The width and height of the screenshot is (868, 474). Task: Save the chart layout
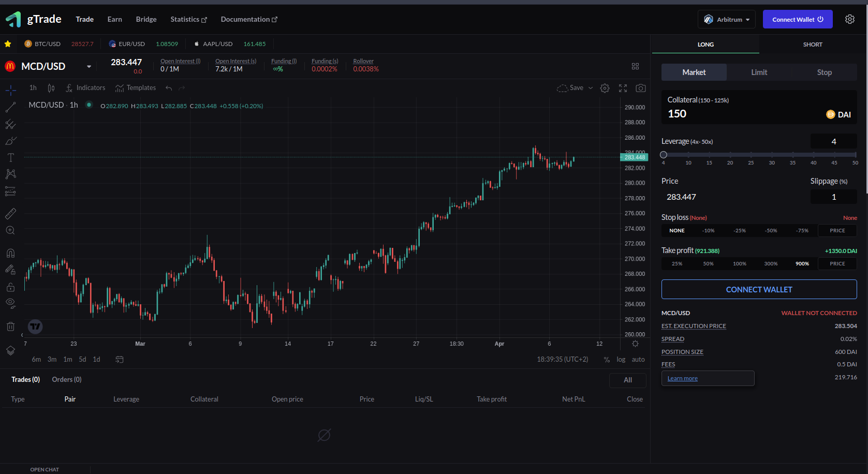[570, 88]
